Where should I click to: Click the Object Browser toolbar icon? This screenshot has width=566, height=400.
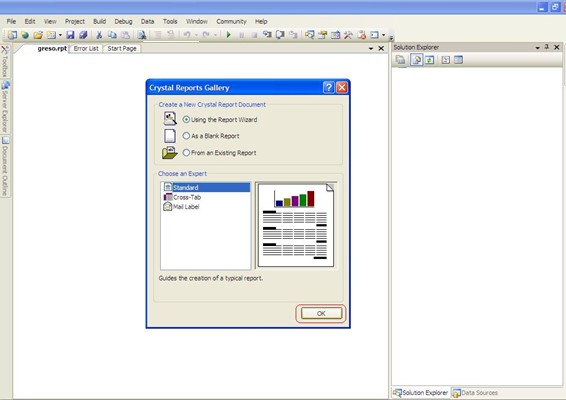tap(335, 35)
